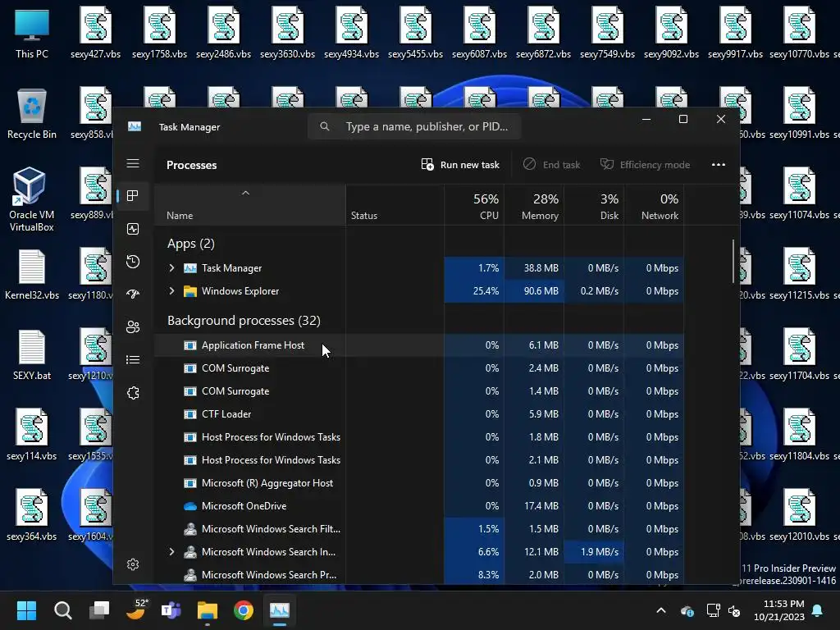Image resolution: width=840 pixels, height=630 pixels.
Task: Sort processes by CPU column
Action: 474,206
